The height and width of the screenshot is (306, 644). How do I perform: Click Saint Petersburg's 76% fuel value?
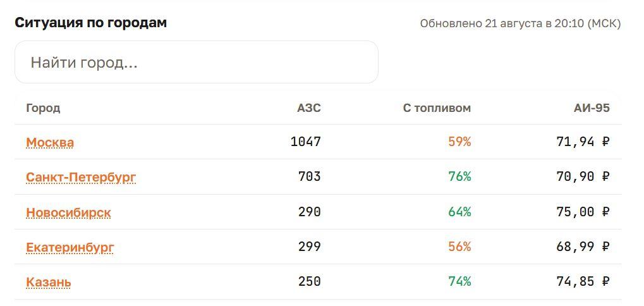click(459, 176)
